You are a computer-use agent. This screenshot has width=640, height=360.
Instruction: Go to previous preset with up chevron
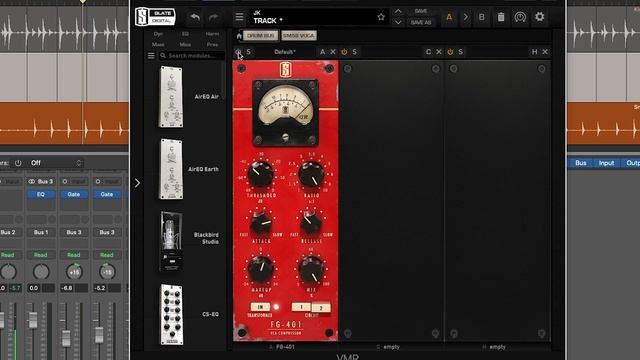click(398, 11)
